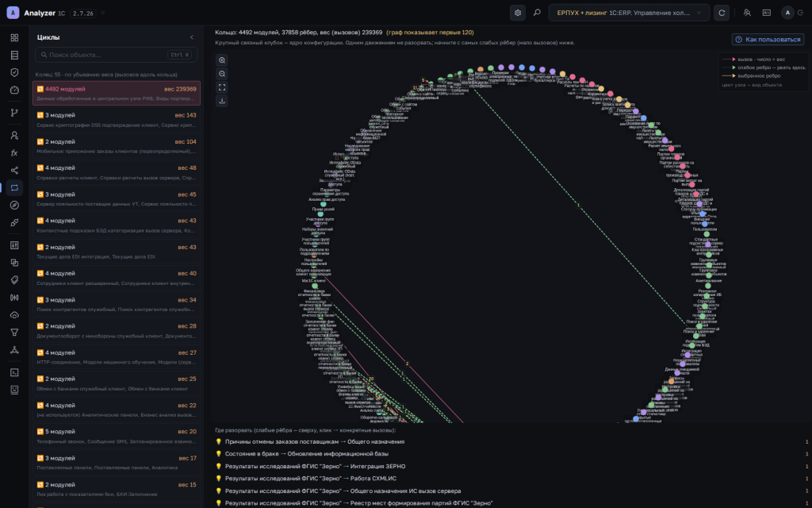This screenshot has width=812, height=508.
Task: Click the user avatar A in top bar
Action: (787, 13)
